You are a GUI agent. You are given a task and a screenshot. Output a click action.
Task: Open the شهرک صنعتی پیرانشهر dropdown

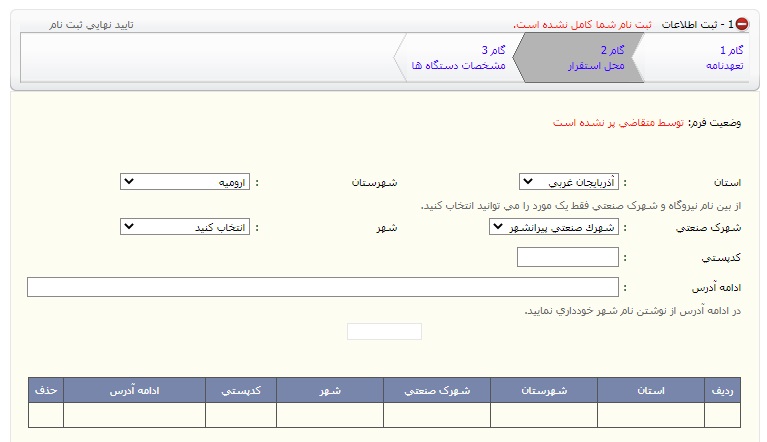point(554,227)
